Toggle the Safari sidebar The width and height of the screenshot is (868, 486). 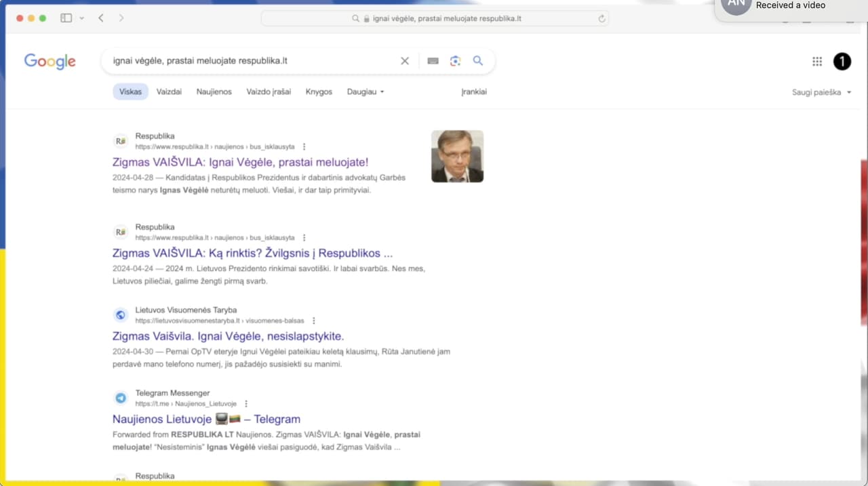66,18
